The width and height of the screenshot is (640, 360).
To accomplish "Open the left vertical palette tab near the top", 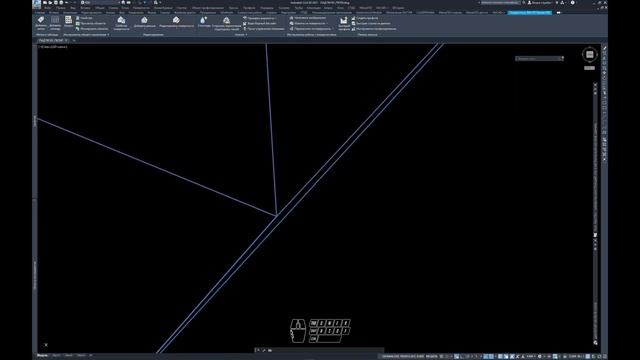I will [35, 121].
